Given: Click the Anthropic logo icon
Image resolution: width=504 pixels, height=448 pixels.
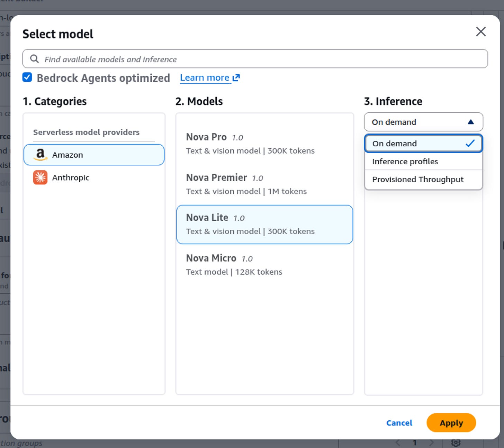Looking at the screenshot, I should 40,177.
